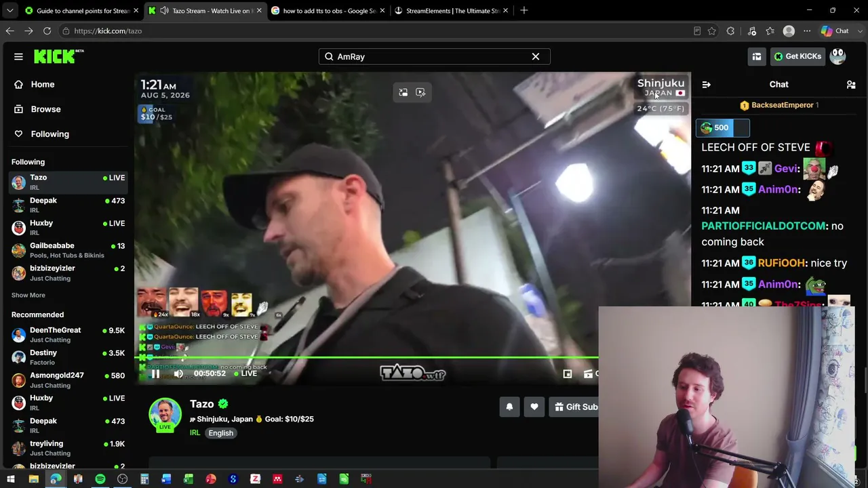Open the browser favorites list icon
The image size is (868, 488).
pos(770,30)
